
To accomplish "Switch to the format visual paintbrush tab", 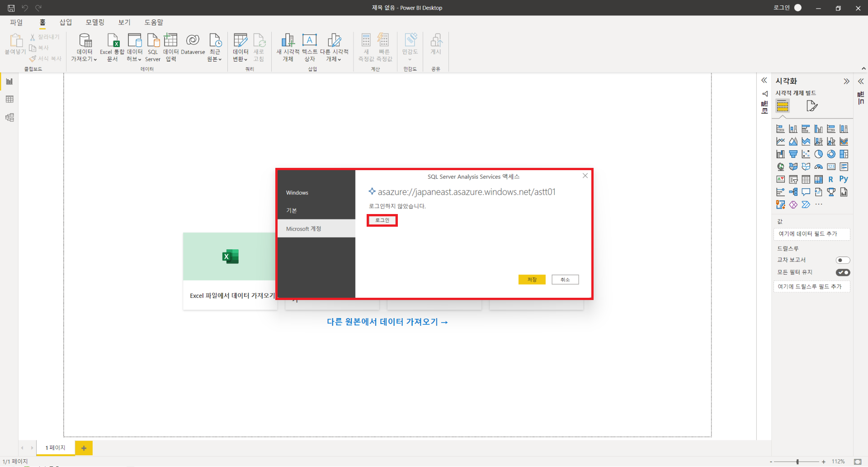I will (x=812, y=106).
